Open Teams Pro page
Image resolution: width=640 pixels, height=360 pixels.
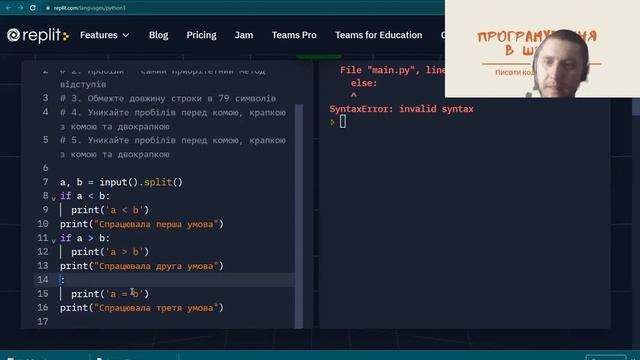pyautogui.click(x=294, y=36)
